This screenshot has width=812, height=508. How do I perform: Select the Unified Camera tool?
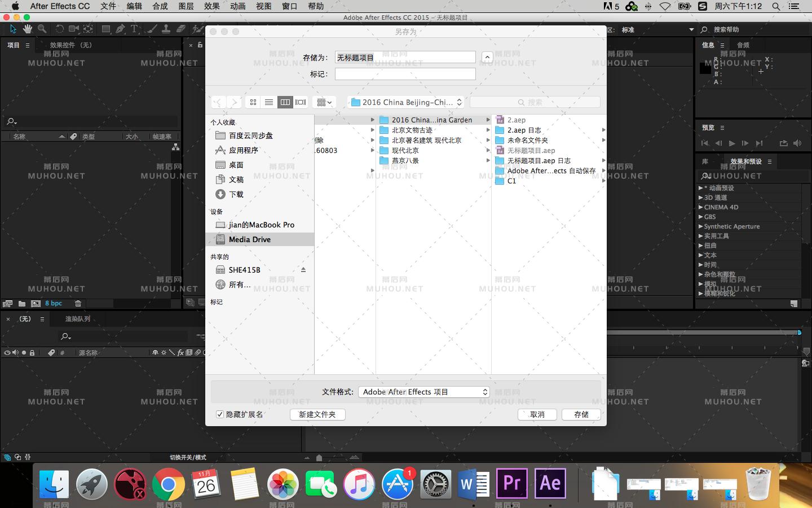click(x=74, y=29)
